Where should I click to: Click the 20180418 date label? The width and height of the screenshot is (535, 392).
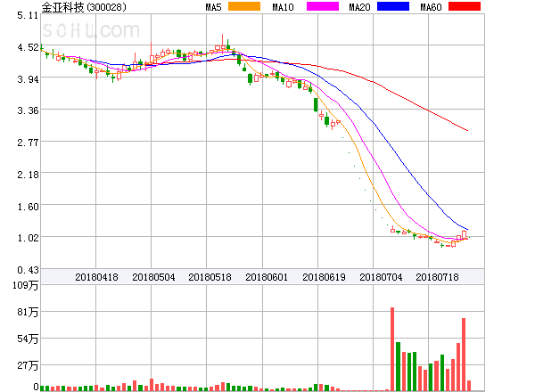pos(96,277)
